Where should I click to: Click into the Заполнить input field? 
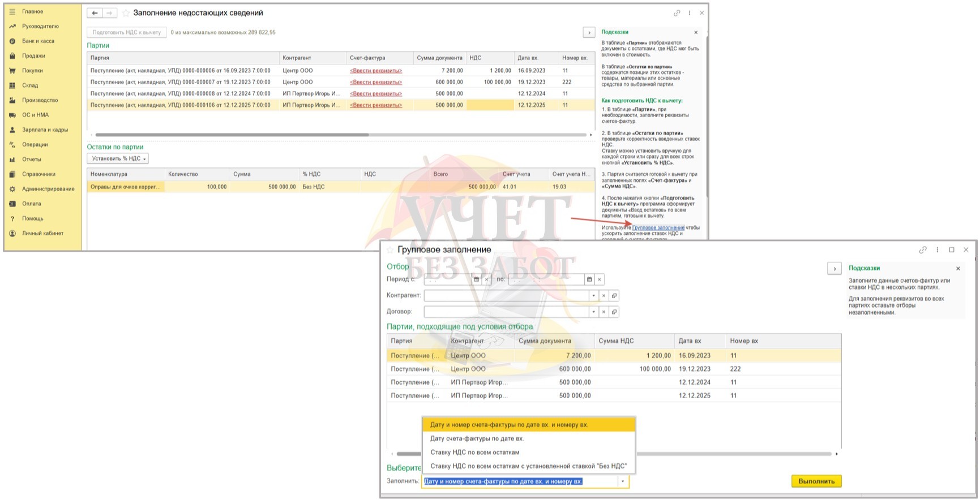pyautogui.click(x=520, y=481)
